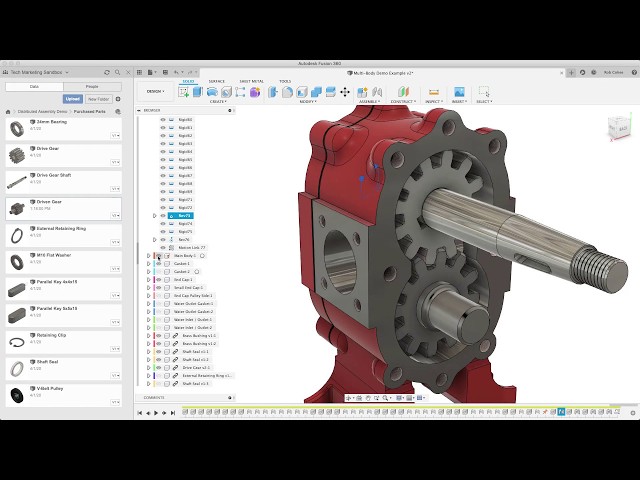Viewport: 640px width, 480px height.
Task: Toggle visibility of Brass Bushing v1:1
Action: coord(159,336)
